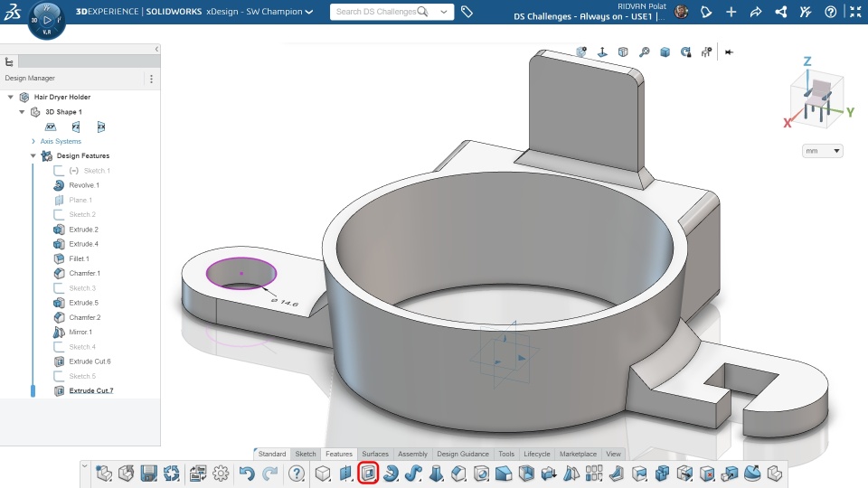Image resolution: width=868 pixels, height=488 pixels.
Task: Click the fullscreen arrows icon top right
Action: pos(855,12)
